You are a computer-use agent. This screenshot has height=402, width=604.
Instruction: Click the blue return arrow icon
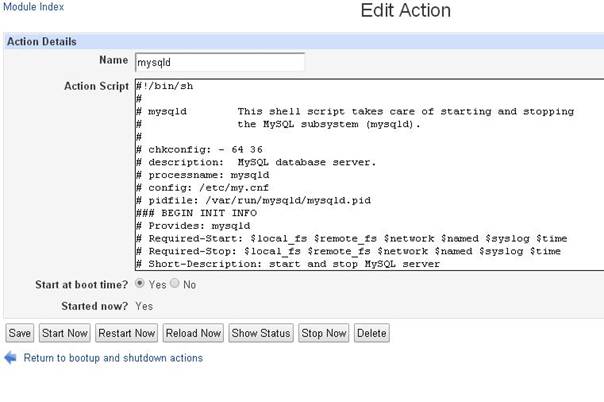[10, 358]
